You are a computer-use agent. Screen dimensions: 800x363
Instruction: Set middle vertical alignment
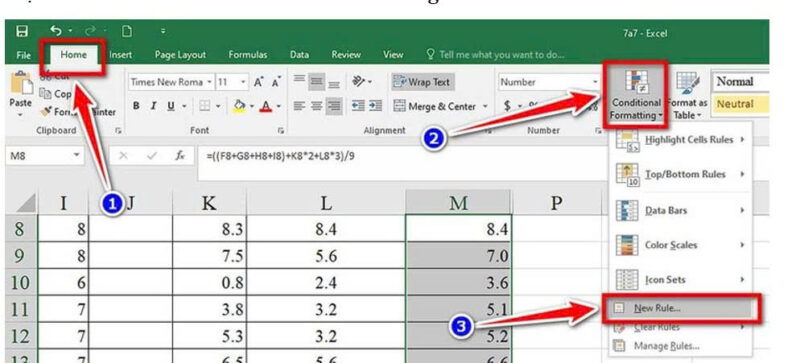(x=316, y=82)
